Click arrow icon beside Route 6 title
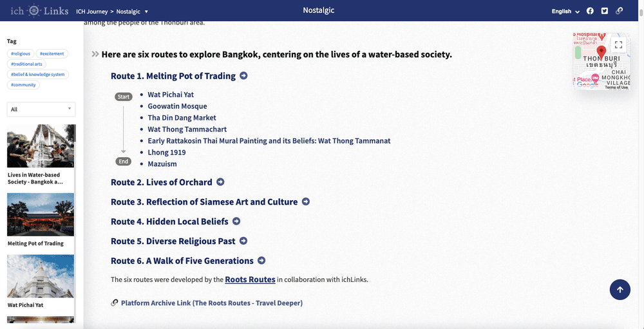 pos(261,261)
